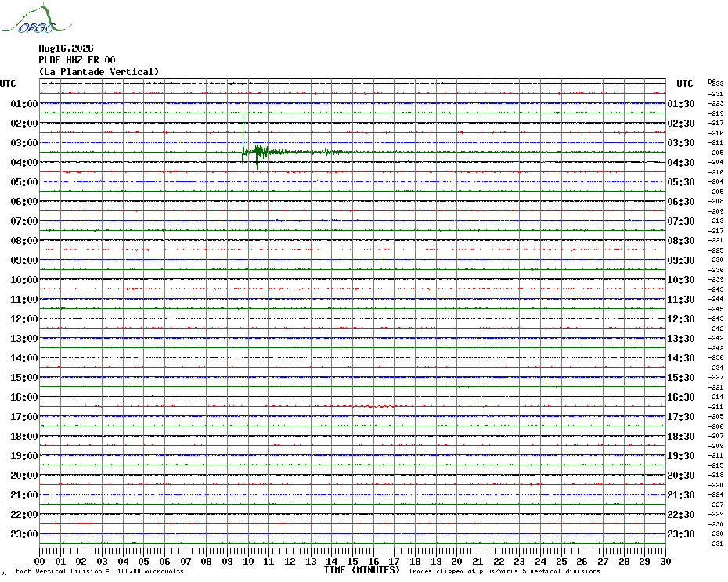The height and width of the screenshot is (582, 728).
Task: Click the 08:00 hour label
Action: (24, 240)
